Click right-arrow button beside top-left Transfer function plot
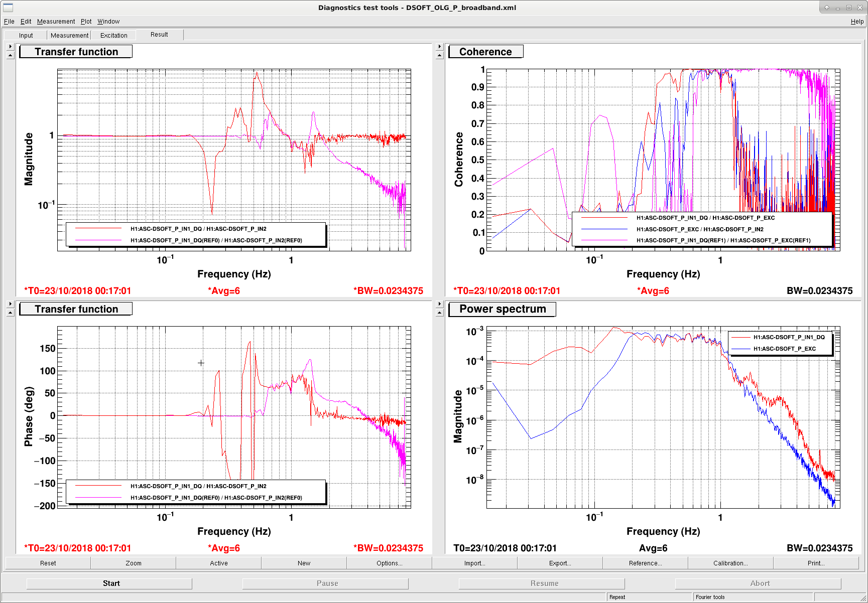The width and height of the screenshot is (868, 603). tap(11, 47)
